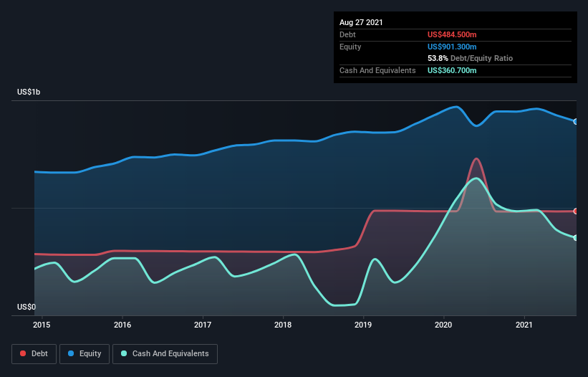Screen dimensions: 588x377
Task: Click the US$360.700m cash value
Action: coord(452,70)
